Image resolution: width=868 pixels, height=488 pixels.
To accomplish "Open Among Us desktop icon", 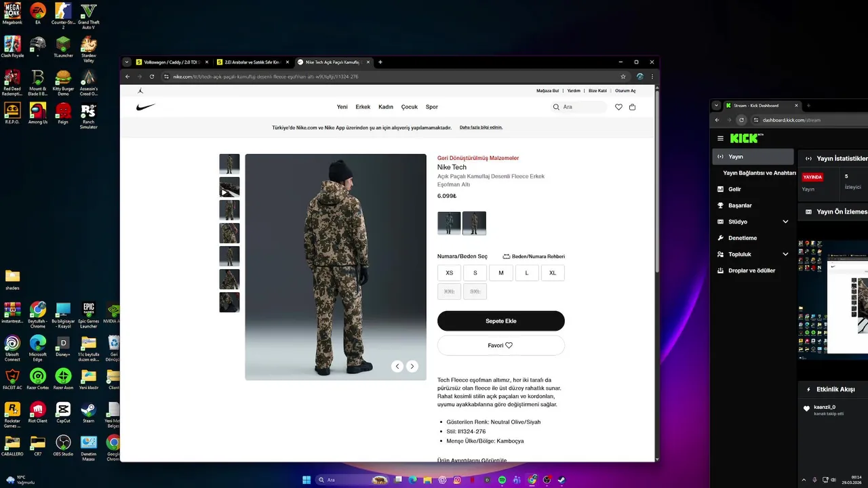I will coord(38,113).
